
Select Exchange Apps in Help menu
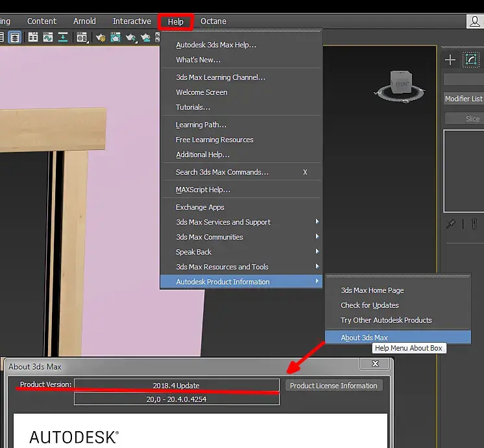[241, 207]
